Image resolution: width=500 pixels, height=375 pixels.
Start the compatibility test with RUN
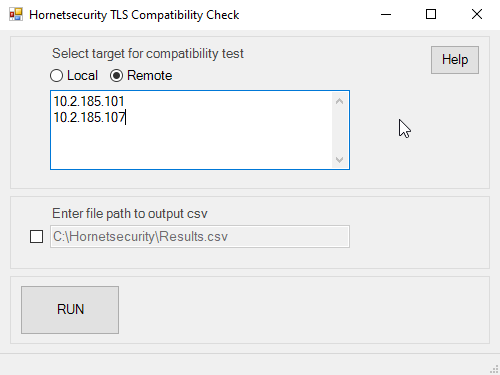coord(70,310)
